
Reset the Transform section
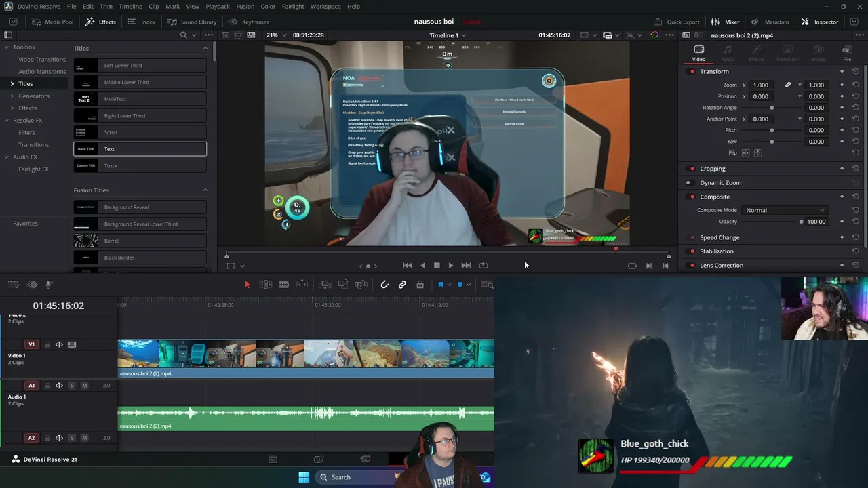(x=856, y=72)
